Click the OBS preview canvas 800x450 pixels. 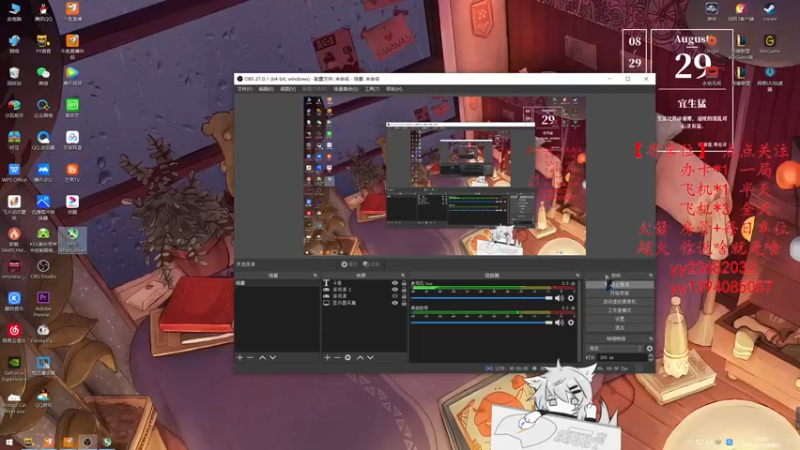(444, 176)
